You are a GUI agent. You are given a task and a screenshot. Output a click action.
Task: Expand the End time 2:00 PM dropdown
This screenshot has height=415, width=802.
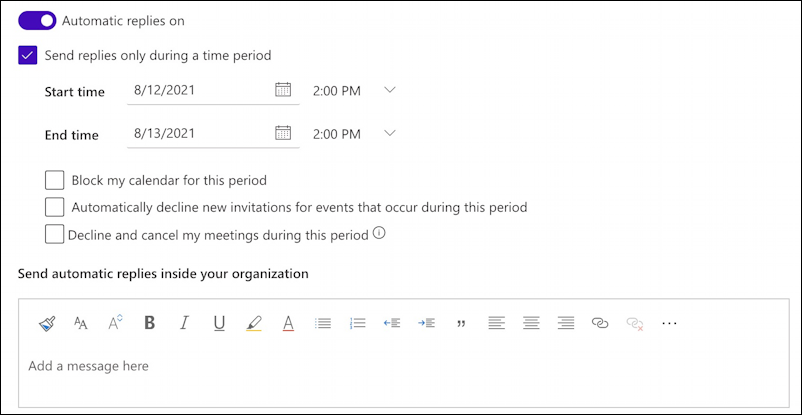pyautogui.click(x=390, y=134)
